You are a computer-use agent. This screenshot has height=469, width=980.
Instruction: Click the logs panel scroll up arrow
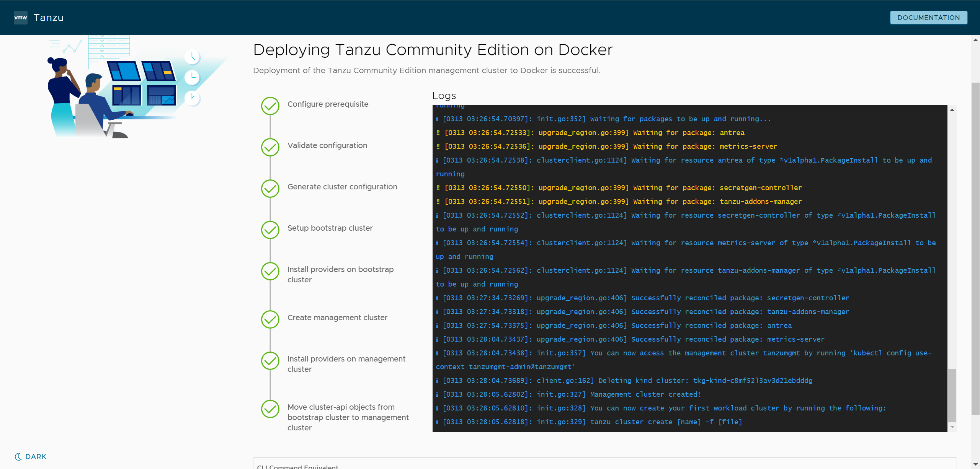point(952,110)
